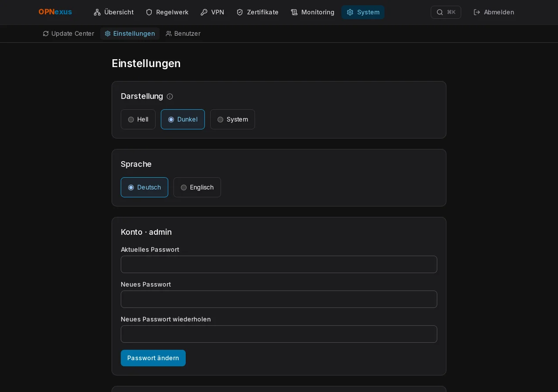Image resolution: width=558 pixels, height=392 pixels.
Task: Click the Neues Passwort field
Action: pos(279,299)
